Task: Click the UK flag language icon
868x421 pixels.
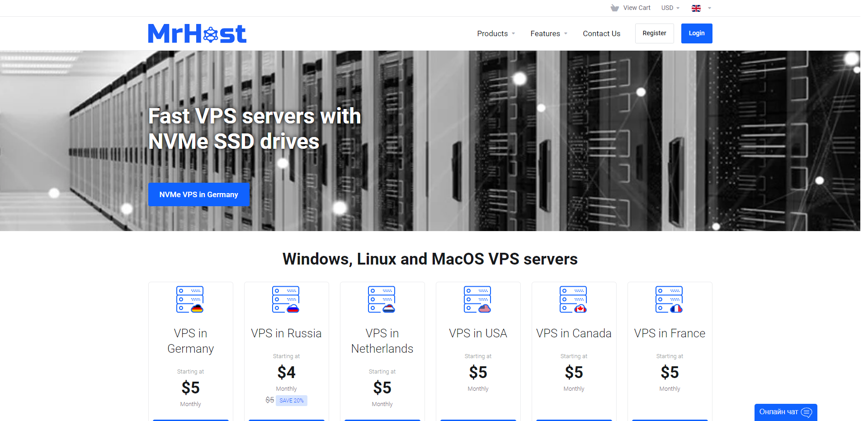Action: [696, 8]
